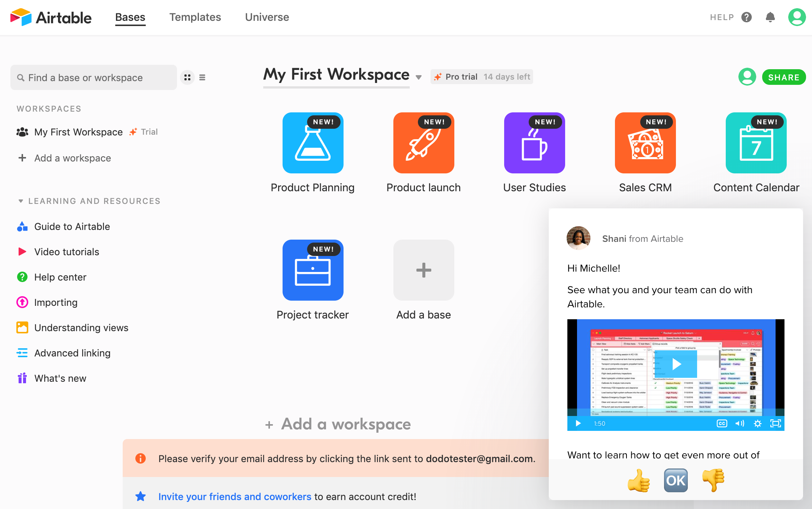Open the Product launch rocket base
Viewport: 812px width, 509px height.
[423, 143]
